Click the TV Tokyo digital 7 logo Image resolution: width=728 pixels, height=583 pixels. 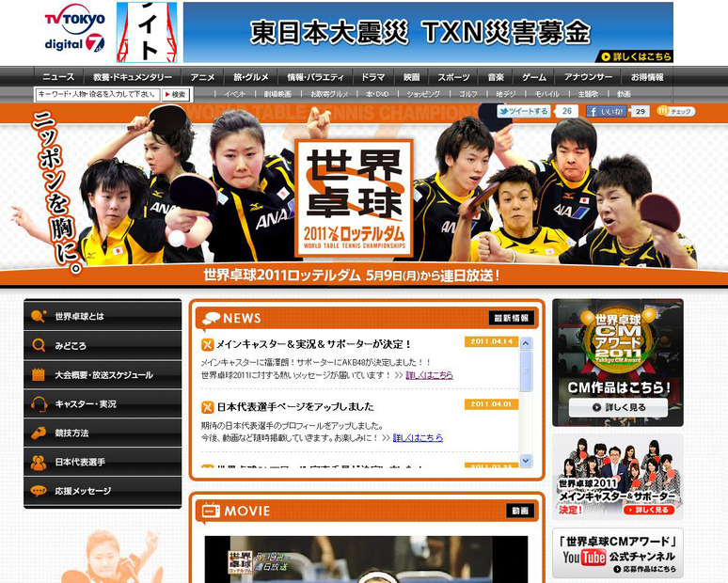(74, 29)
